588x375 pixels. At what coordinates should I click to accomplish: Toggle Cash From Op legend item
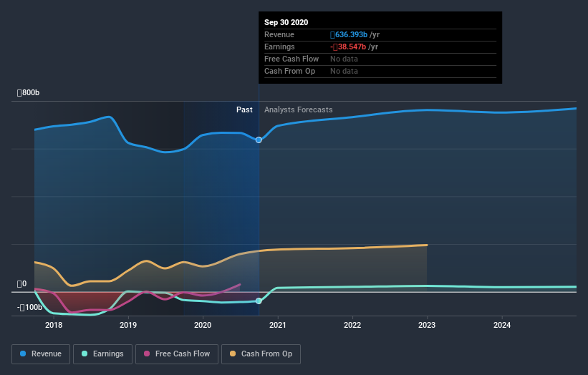[x=261, y=354]
